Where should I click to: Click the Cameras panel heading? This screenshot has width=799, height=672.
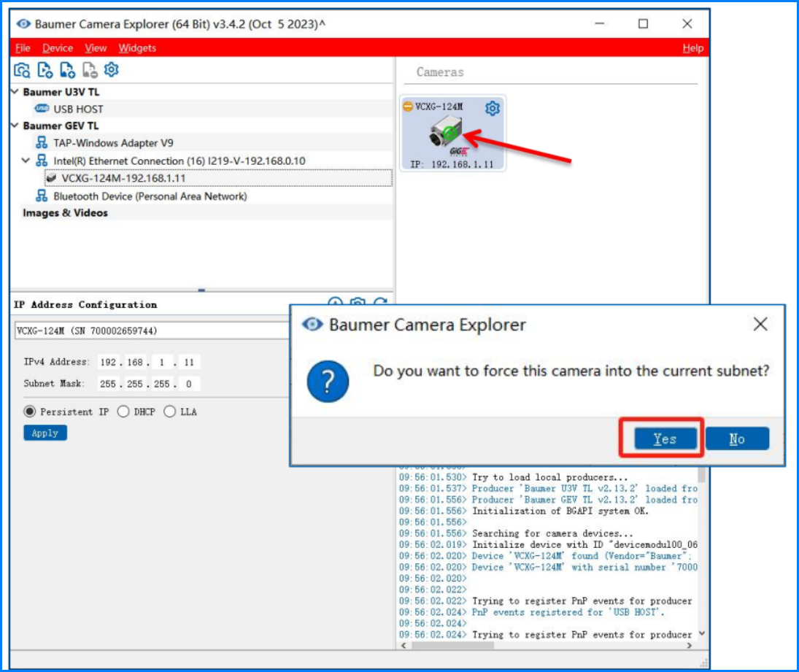pyautogui.click(x=440, y=72)
